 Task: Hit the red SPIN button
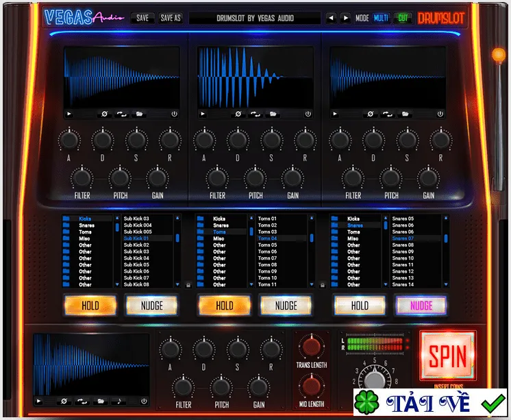coord(448,356)
